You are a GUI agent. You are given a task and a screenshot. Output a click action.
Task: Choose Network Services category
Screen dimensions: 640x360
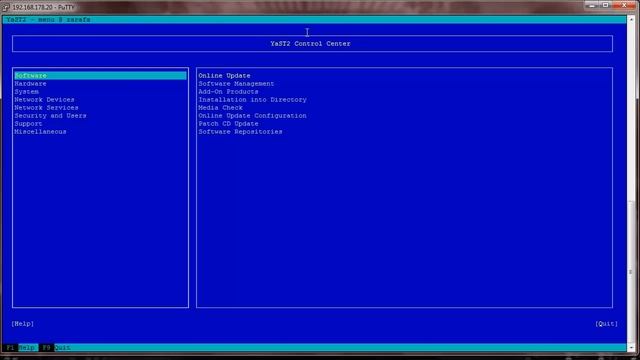pos(46,108)
